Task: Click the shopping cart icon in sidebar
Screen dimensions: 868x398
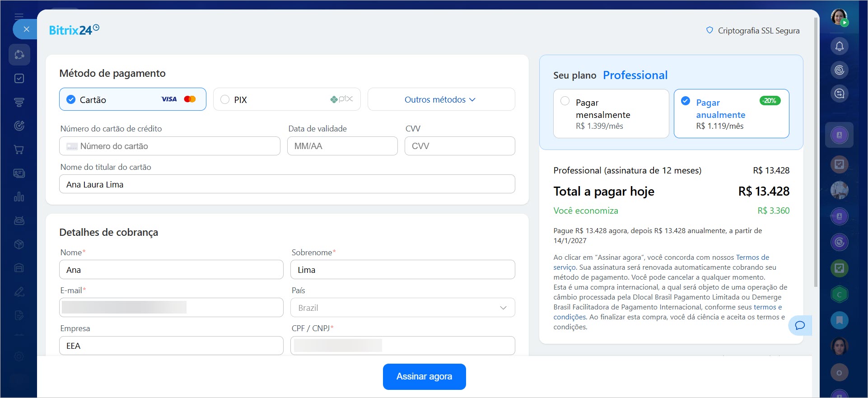Action: tap(19, 150)
